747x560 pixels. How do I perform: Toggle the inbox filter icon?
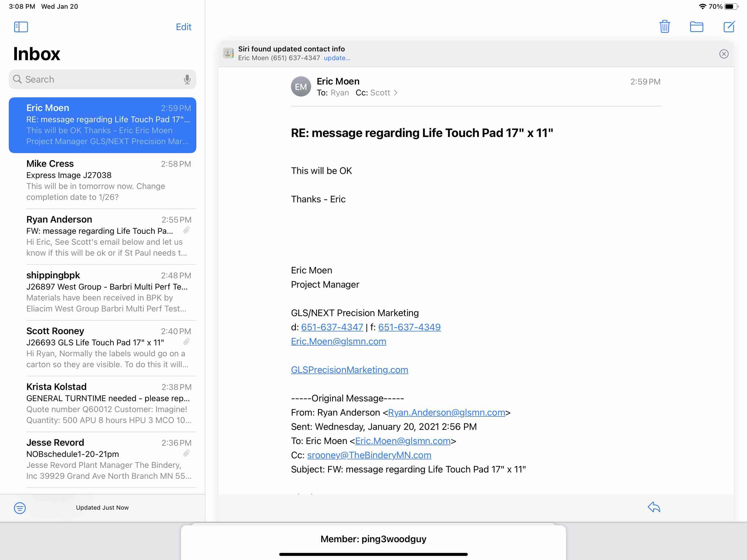20,508
